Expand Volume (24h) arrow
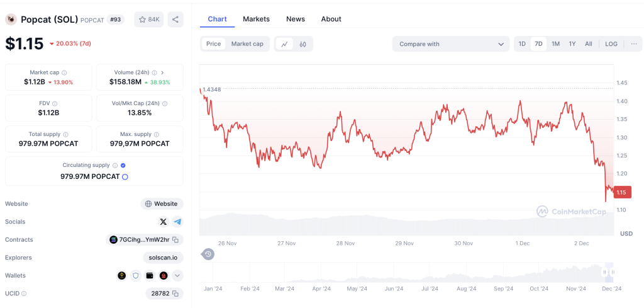Image resolution: width=644 pixels, height=308 pixels. [163, 72]
